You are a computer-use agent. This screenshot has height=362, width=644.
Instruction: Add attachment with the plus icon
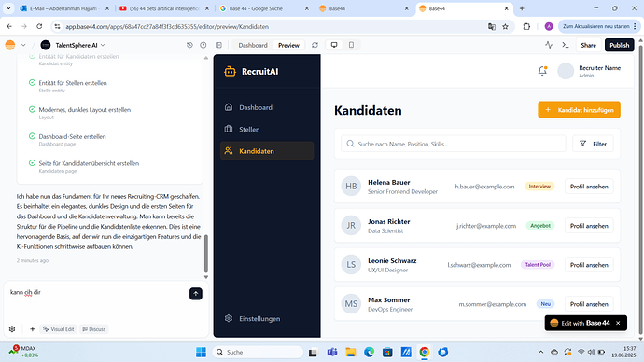(x=32, y=329)
